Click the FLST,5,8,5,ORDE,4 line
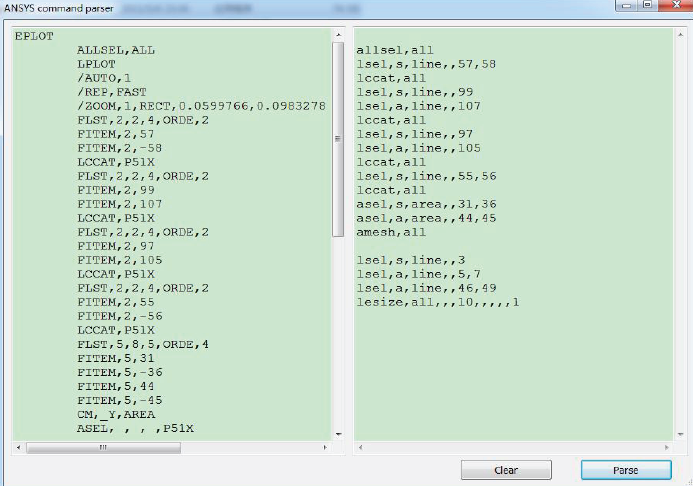The height and width of the screenshot is (486, 693). (x=143, y=344)
